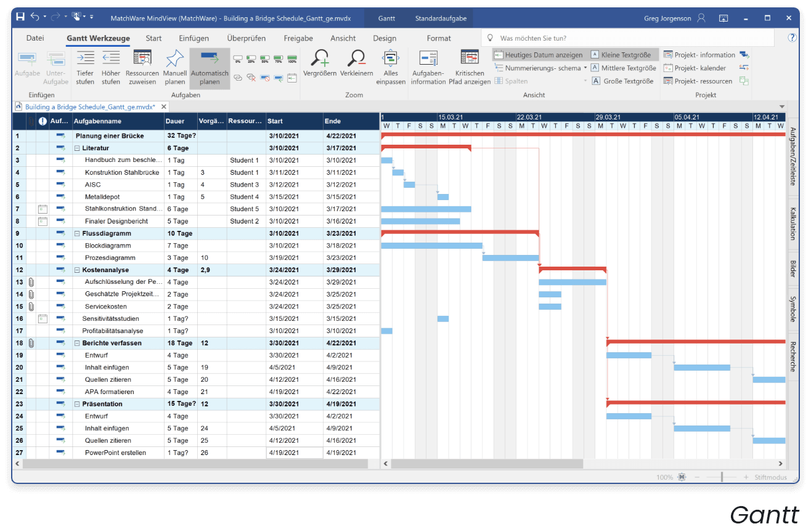Click the indicator column exclamation header icon
Viewport: 811px width, 532px height.
43,121
